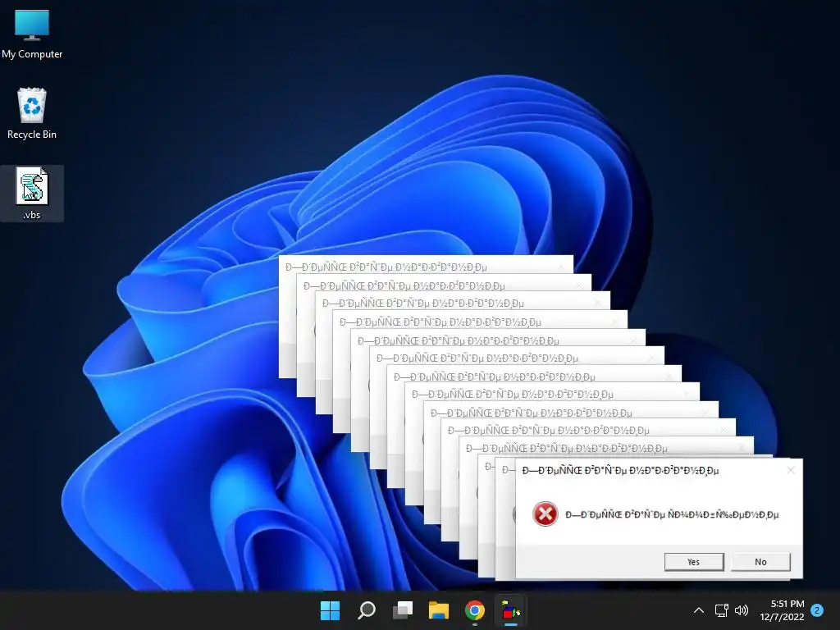Screen dimensions: 840x630
Task: Click the garbled message text beside error icon
Action: [672, 515]
